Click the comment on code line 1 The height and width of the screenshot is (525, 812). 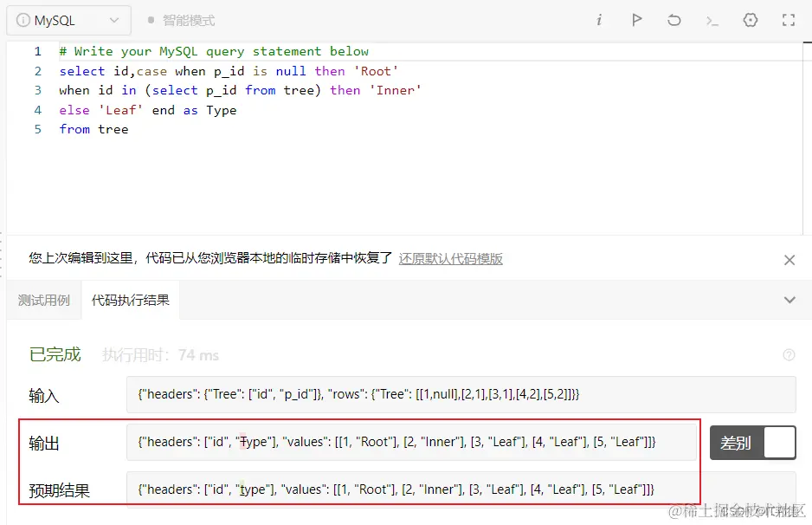click(214, 51)
